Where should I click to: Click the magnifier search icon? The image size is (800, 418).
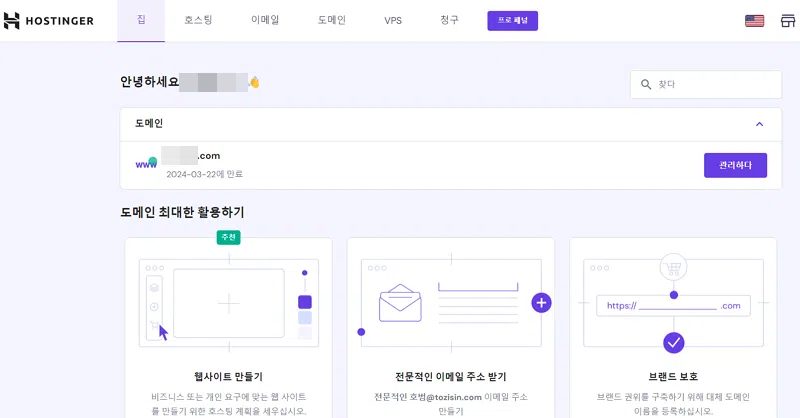click(646, 84)
